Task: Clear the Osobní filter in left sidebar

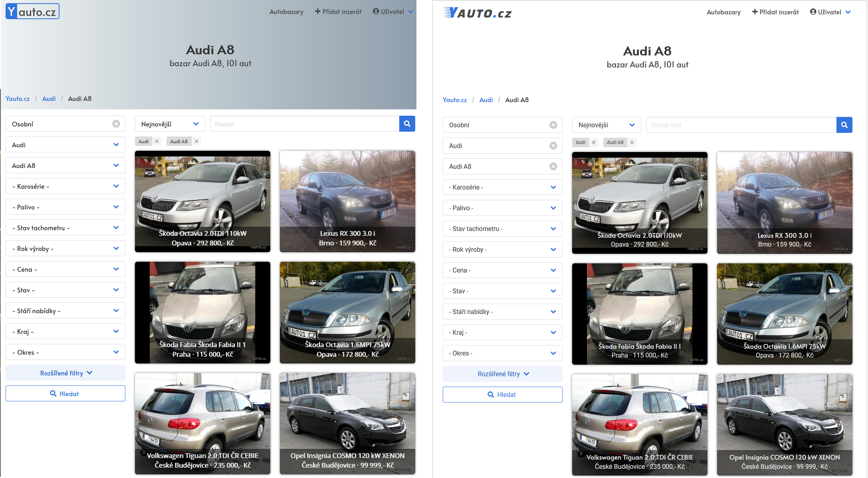Action: coord(116,124)
